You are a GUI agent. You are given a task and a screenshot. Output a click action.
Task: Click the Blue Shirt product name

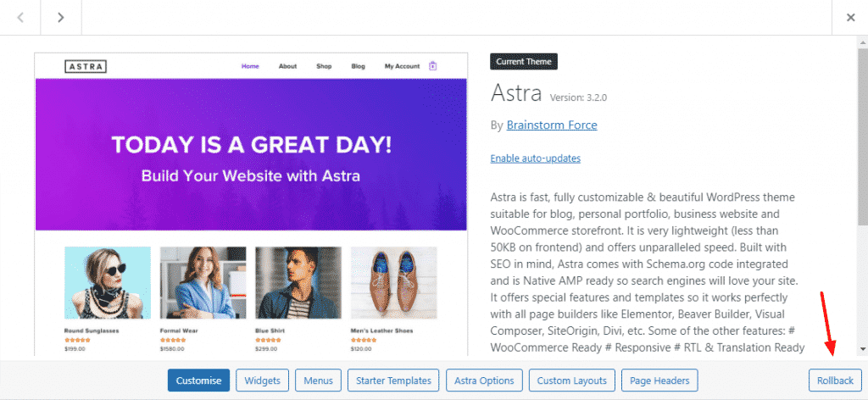point(270,331)
